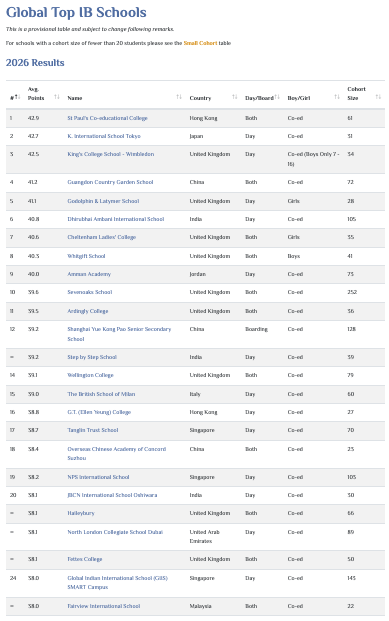Open Fairview International School link
The width and height of the screenshot is (389, 621).
pyautogui.click(x=104, y=606)
